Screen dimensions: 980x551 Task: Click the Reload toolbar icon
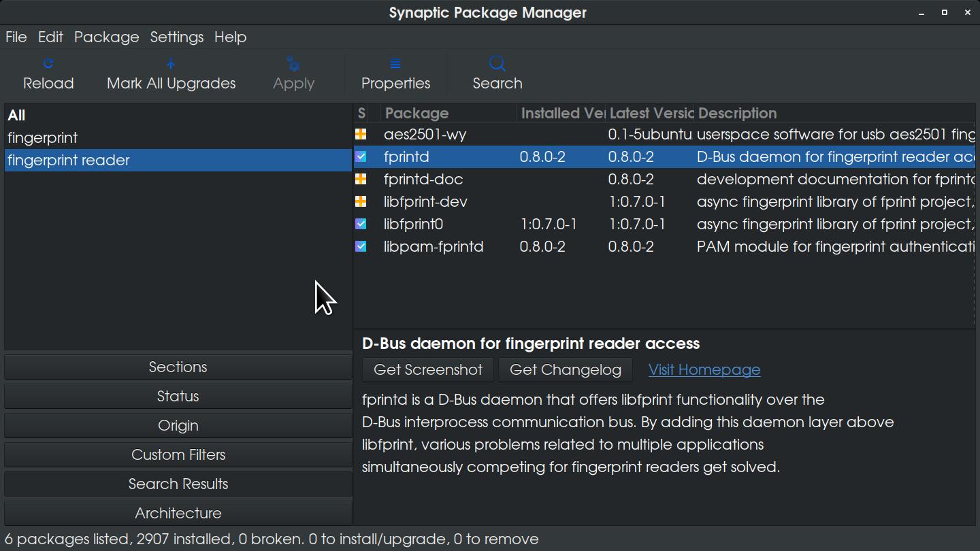[48, 64]
